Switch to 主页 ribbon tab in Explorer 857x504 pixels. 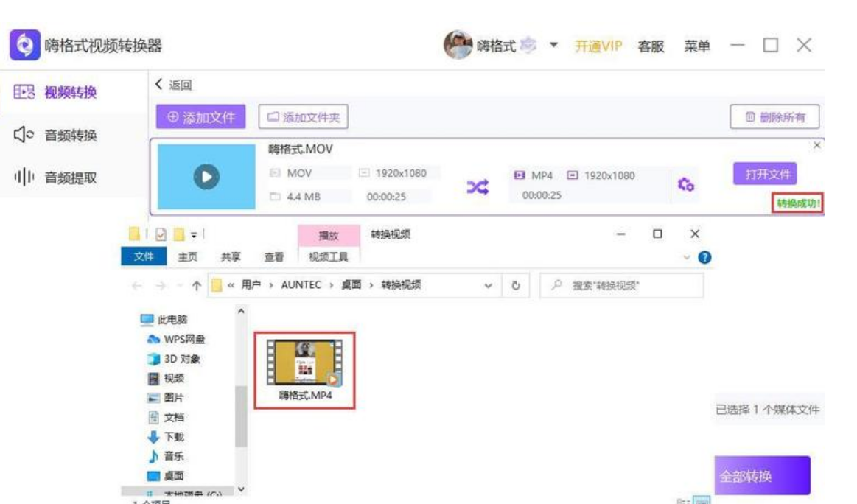pos(187,257)
